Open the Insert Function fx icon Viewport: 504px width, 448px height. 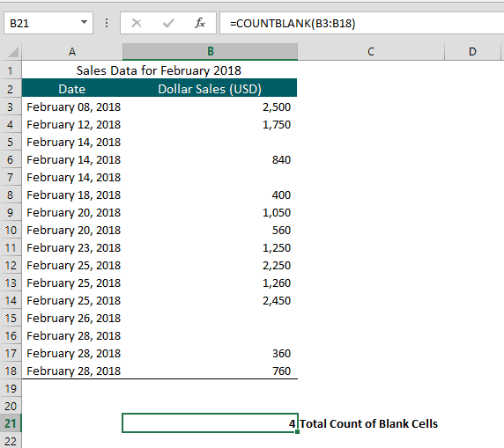200,23
